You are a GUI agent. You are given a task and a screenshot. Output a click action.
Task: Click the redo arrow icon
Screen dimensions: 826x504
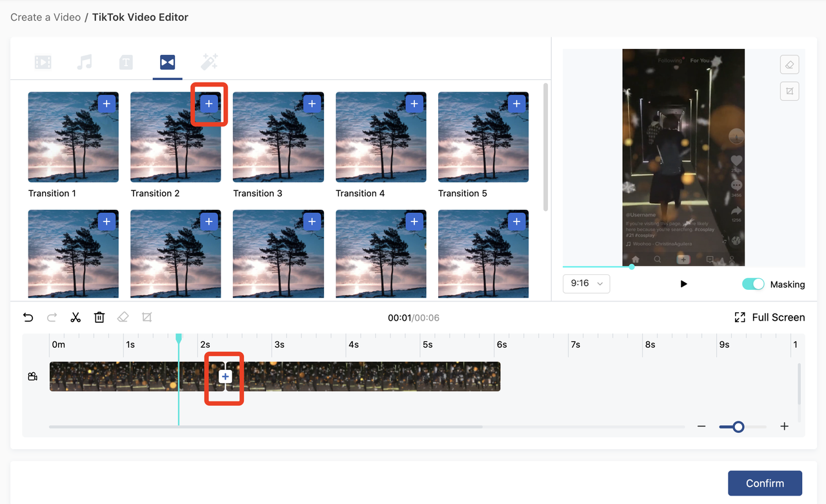click(52, 318)
